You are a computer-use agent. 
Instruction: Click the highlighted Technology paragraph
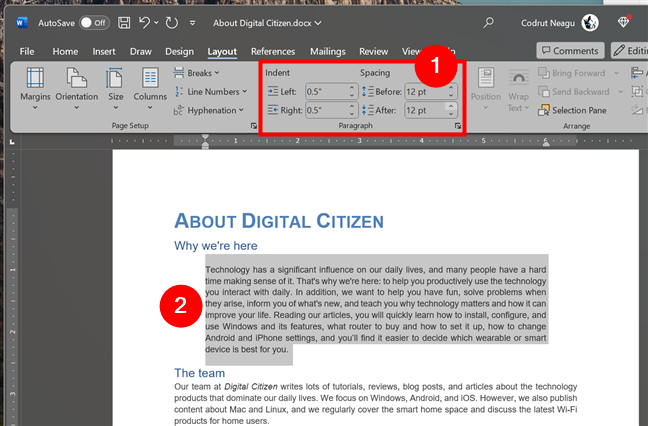(x=376, y=309)
